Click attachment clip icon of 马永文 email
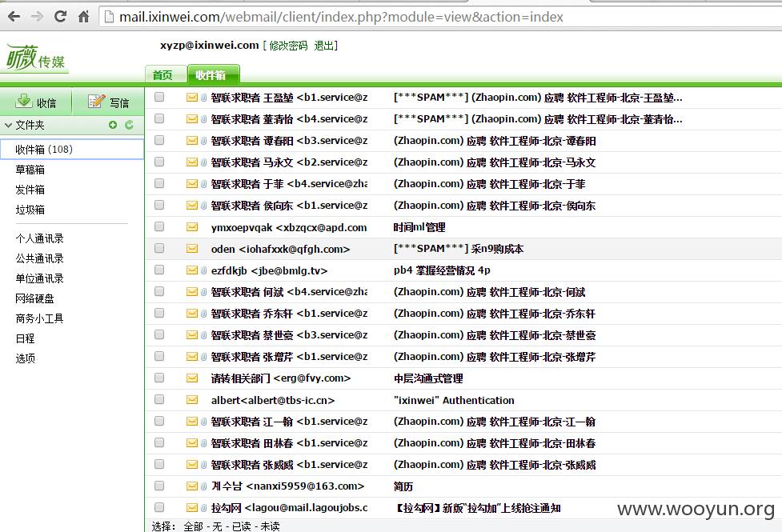This screenshot has width=782, height=532. click(x=203, y=162)
